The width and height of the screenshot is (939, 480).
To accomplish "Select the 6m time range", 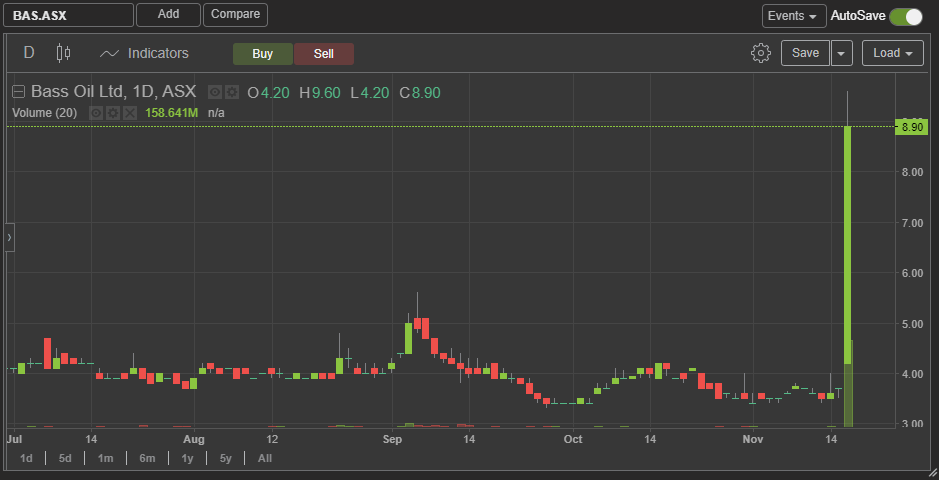I will point(147,458).
